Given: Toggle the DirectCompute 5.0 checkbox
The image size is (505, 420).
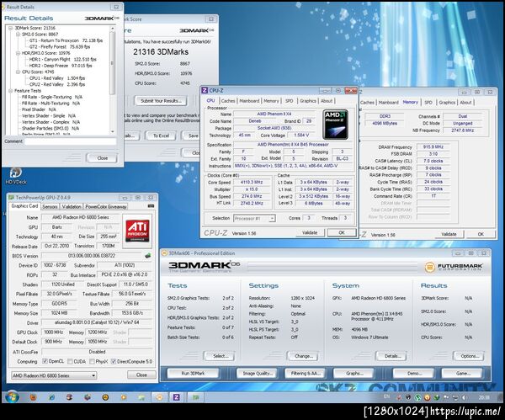Looking at the screenshot, I should [114, 361].
